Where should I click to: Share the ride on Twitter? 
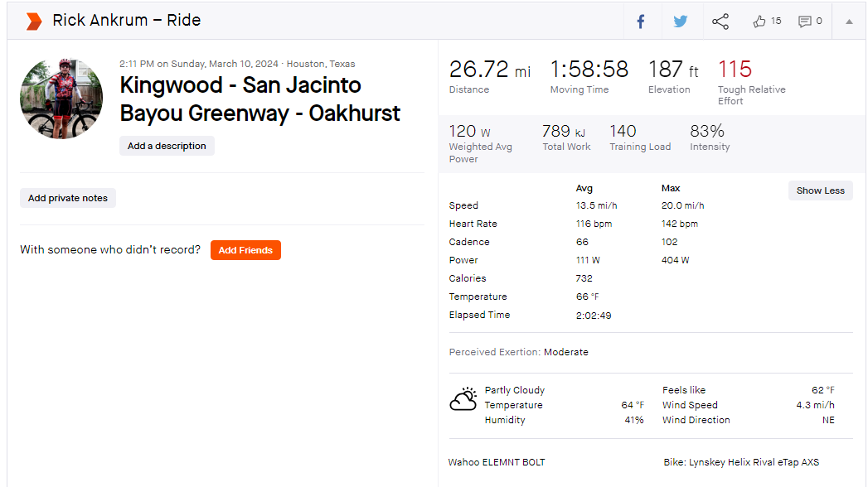(681, 22)
